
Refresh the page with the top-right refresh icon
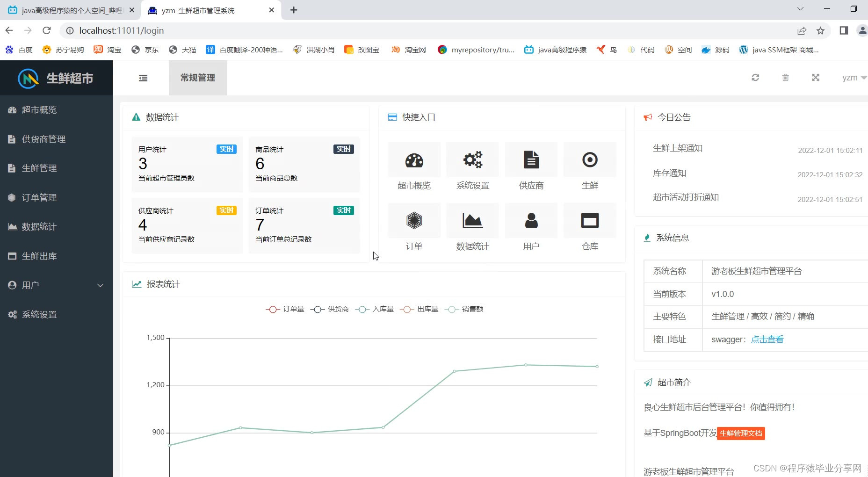755,78
